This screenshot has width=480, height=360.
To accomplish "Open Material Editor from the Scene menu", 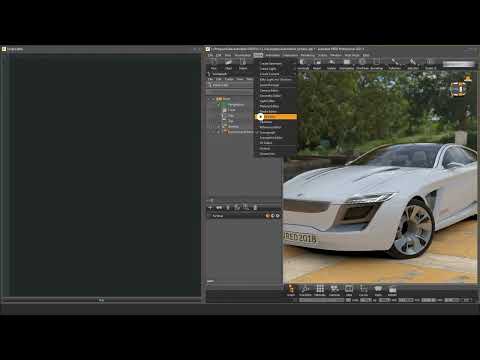I will (269, 106).
